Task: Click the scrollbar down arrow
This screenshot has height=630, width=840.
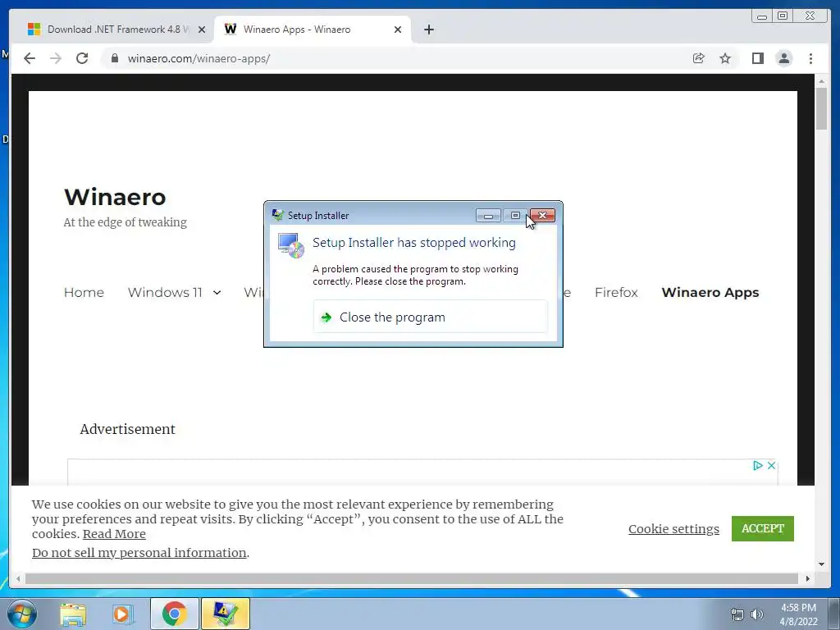Action: 822,564
